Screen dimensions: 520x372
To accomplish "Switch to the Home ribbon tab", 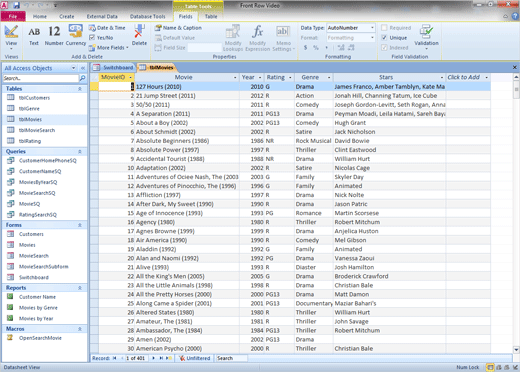I will [x=40, y=16].
